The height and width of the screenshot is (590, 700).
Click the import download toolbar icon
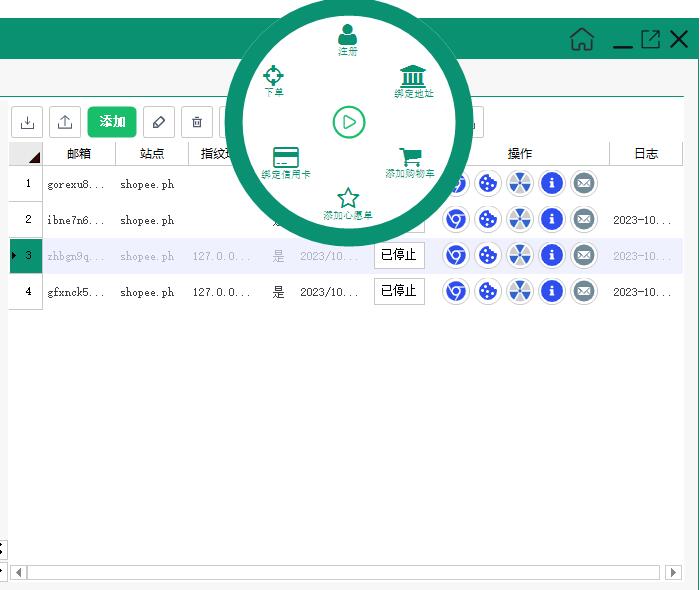pos(27,122)
